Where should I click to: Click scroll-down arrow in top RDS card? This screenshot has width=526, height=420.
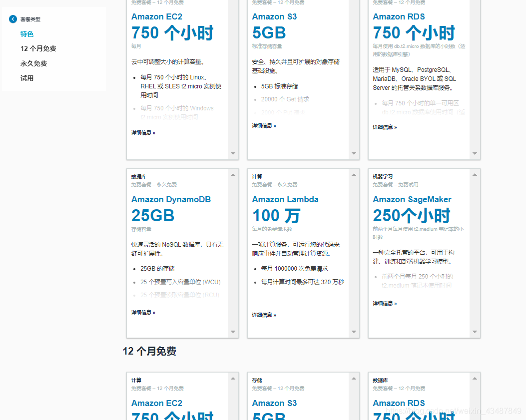(x=475, y=154)
